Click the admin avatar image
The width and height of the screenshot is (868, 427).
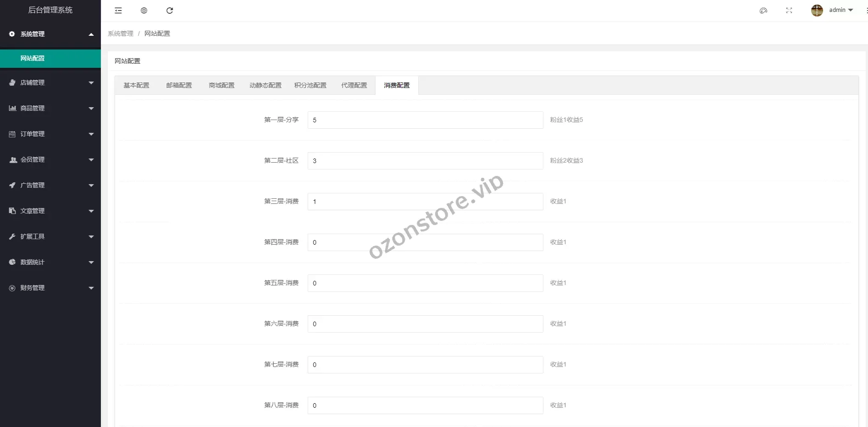817,11
